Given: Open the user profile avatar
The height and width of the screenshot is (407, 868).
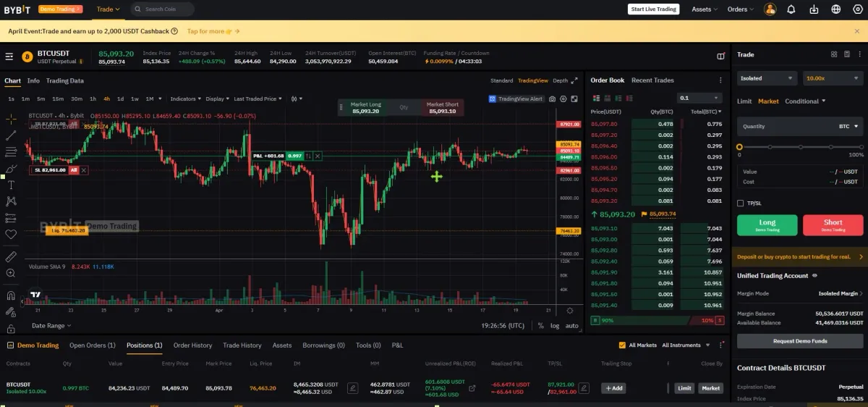Looking at the screenshot, I should pos(770,9).
